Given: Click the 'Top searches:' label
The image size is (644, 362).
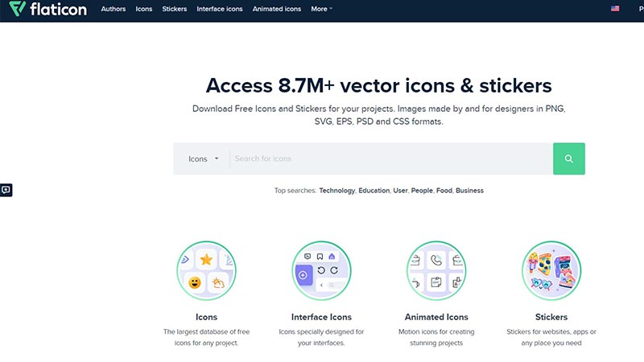Looking at the screenshot, I should point(295,191).
